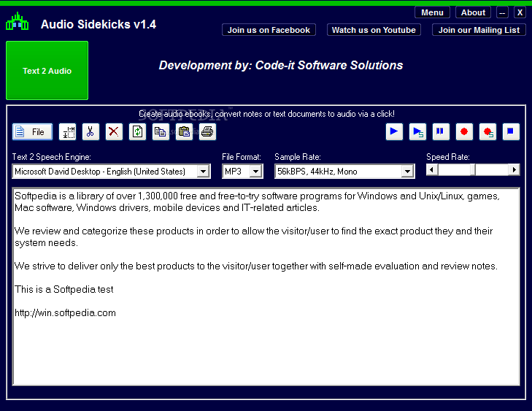
Task: Click the paste clipboard icon
Action: pos(184,131)
